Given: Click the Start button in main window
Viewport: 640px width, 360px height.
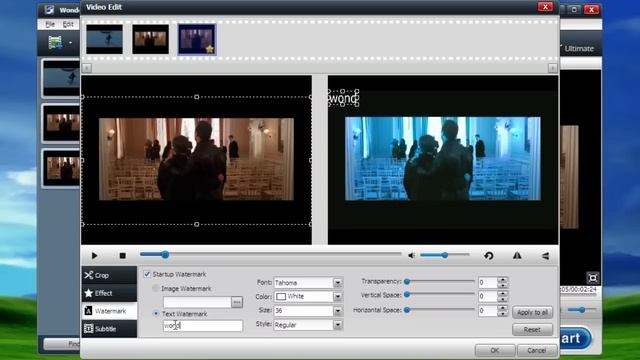Looking at the screenshot, I should [x=576, y=338].
